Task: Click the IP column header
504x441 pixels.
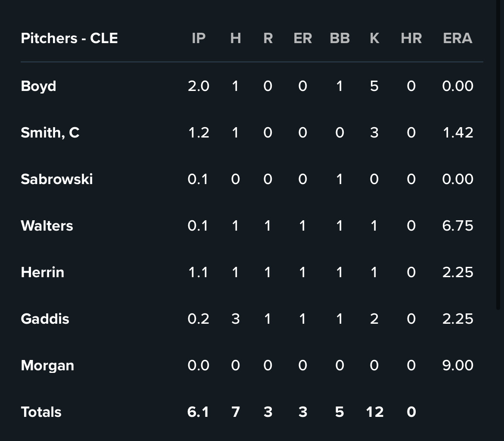Action: [x=198, y=38]
